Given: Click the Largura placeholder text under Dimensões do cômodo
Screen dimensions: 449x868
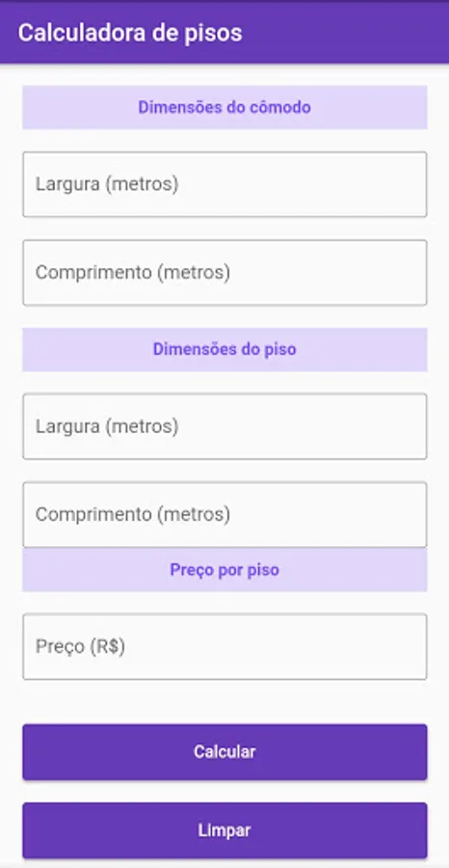Looking at the screenshot, I should tap(107, 184).
